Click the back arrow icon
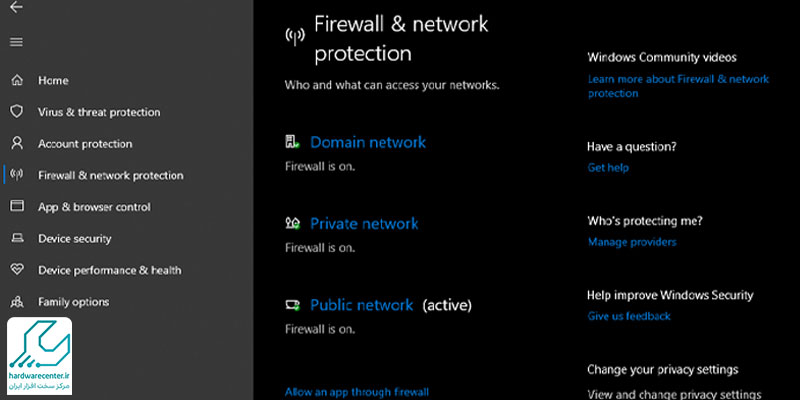The image size is (800, 400). 16,7
